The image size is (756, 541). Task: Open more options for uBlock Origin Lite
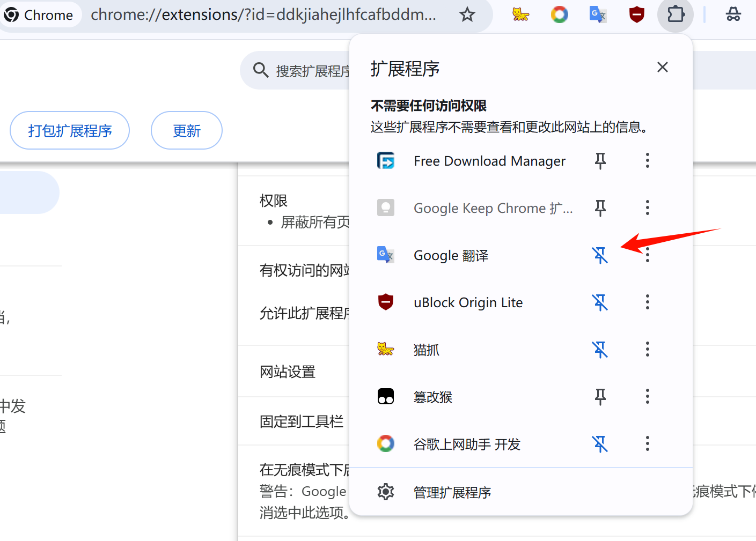coord(648,302)
